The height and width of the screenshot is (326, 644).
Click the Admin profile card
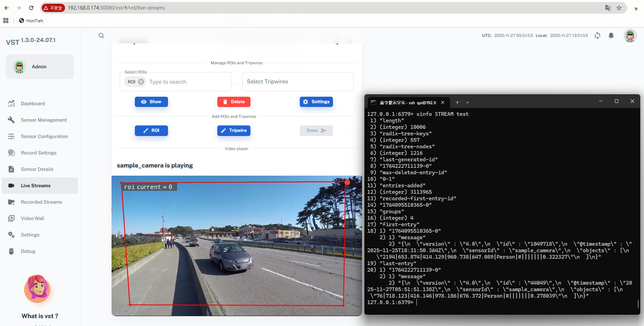tap(40, 67)
